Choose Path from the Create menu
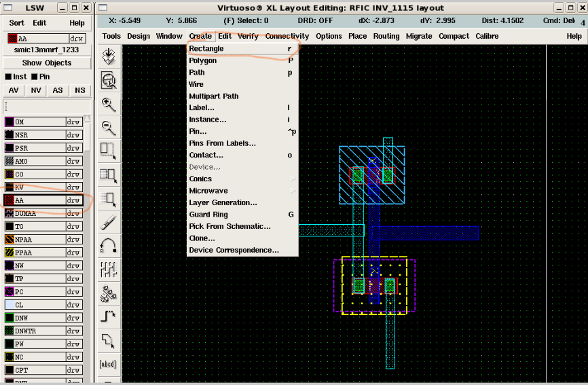The width and height of the screenshot is (588, 385). click(x=242, y=73)
